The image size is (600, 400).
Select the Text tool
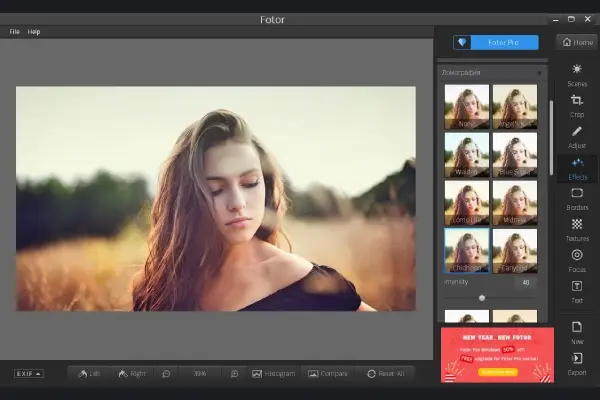577,292
